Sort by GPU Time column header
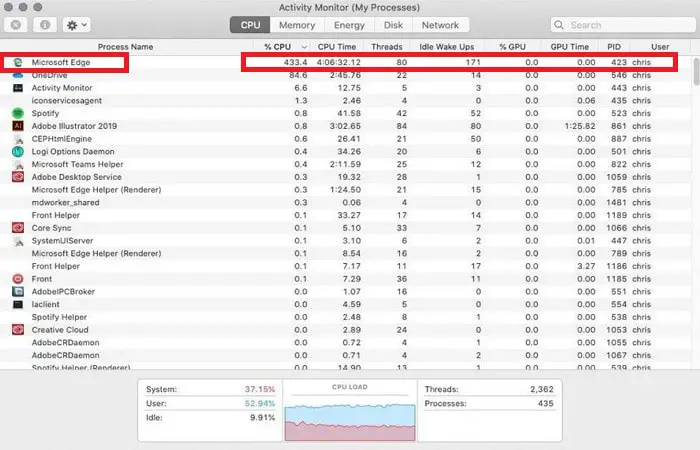 pyautogui.click(x=569, y=46)
